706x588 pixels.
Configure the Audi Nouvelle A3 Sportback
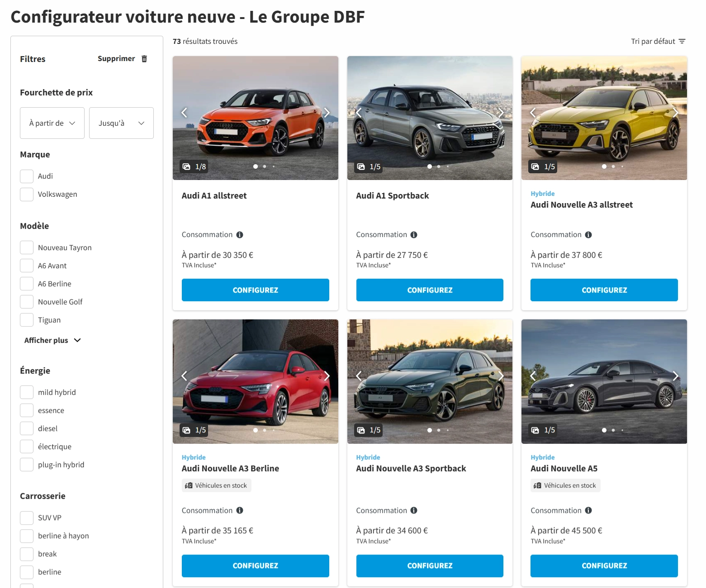click(x=430, y=566)
